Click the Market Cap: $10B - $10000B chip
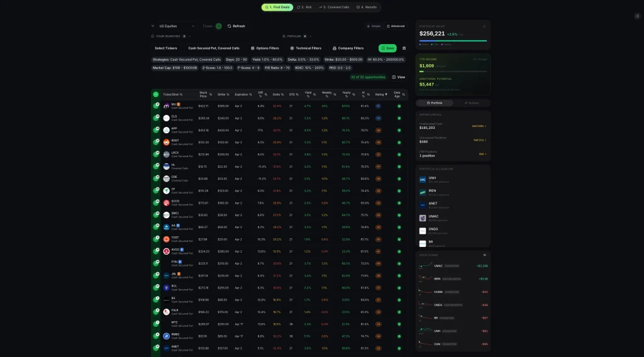This screenshot has height=357, width=644. [x=175, y=68]
